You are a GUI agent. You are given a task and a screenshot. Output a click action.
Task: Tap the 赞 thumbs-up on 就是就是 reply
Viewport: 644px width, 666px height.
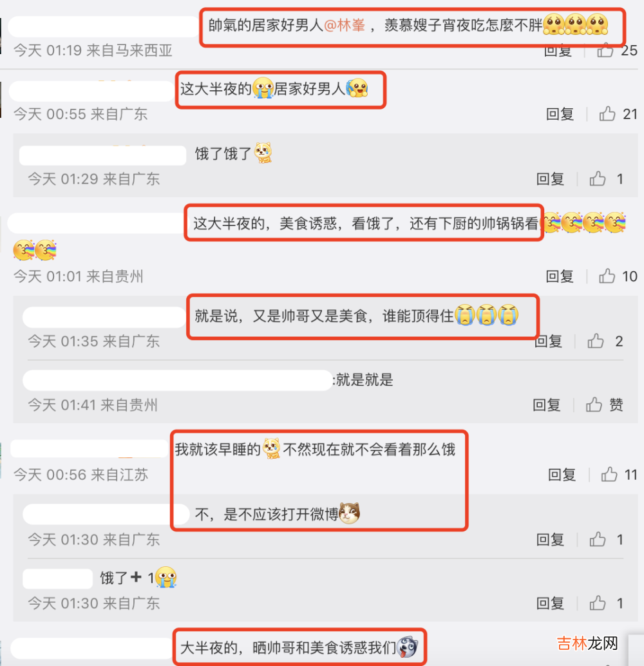coord(594,404)
